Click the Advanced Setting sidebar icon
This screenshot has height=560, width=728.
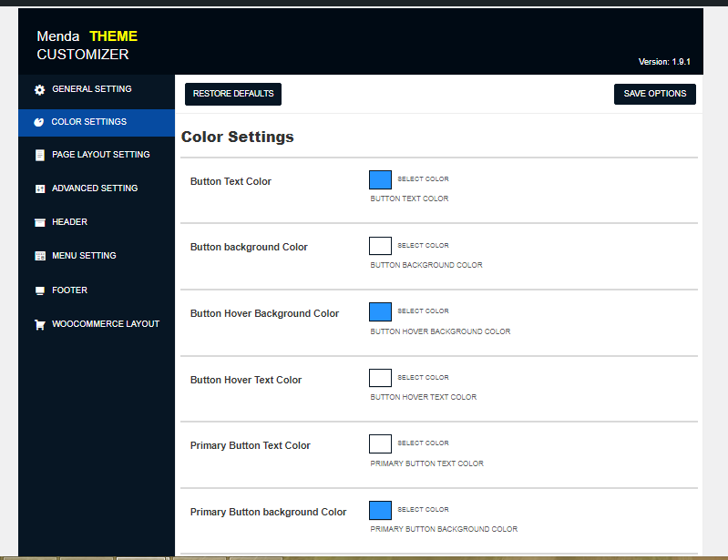coord(39,188)
